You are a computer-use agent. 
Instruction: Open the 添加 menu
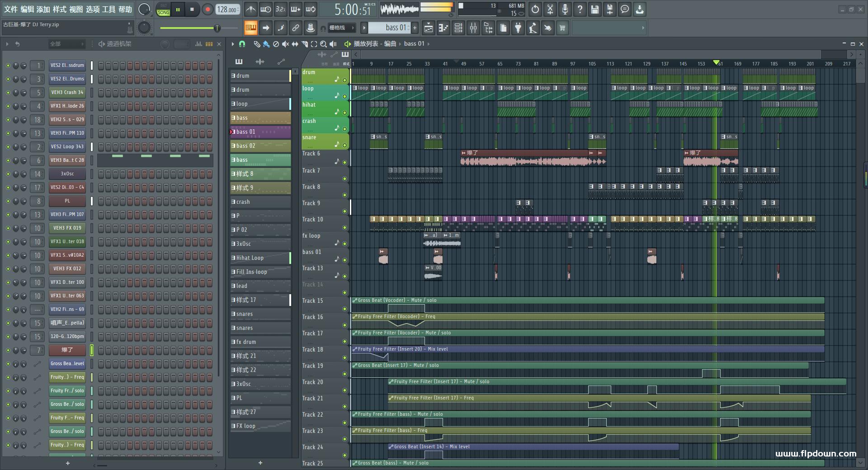coord(43,9)
